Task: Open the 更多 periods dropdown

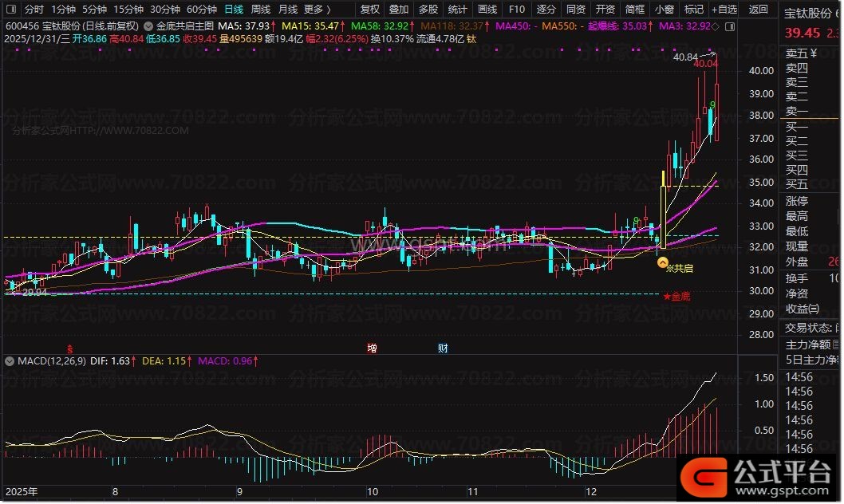Action: 317,10
